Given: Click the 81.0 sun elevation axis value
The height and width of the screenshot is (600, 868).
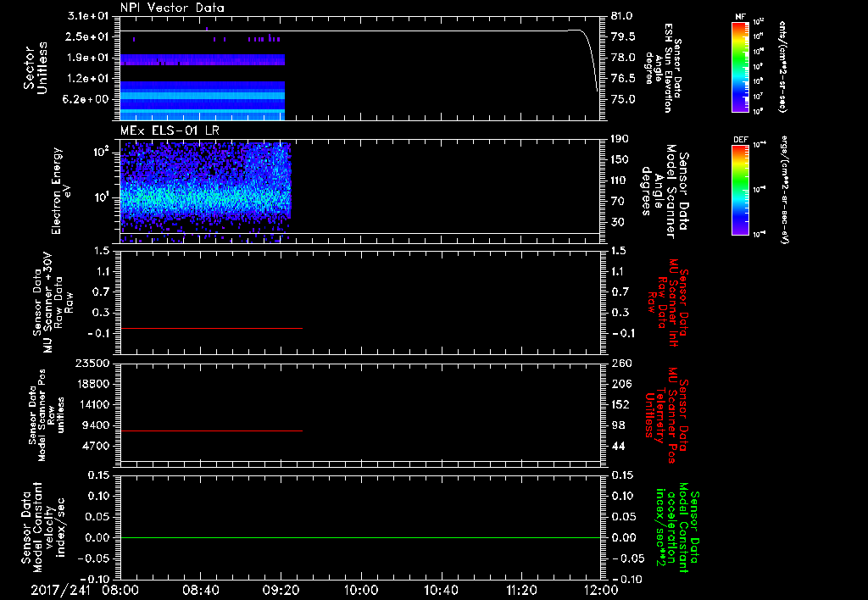Looking at the screenshot, I should pyautogui.click(x=623, y=16).
